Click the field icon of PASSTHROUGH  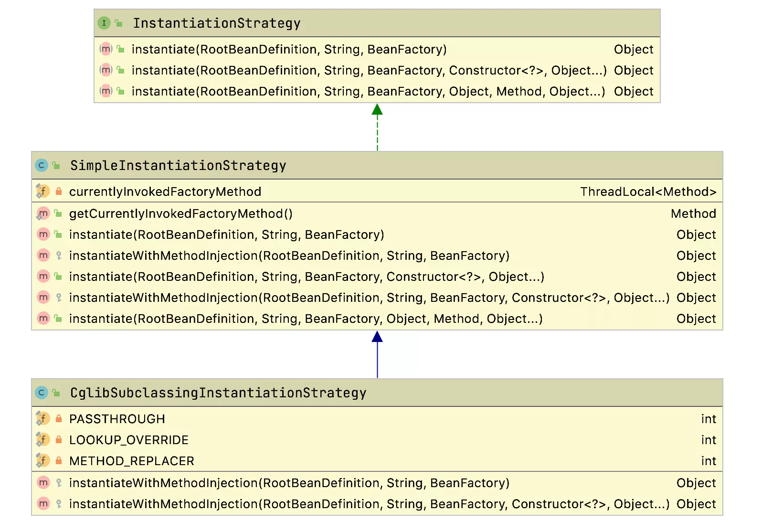43,418
